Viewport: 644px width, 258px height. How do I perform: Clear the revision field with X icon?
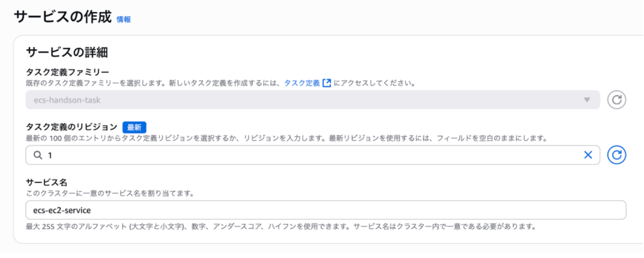click(588, 155)
